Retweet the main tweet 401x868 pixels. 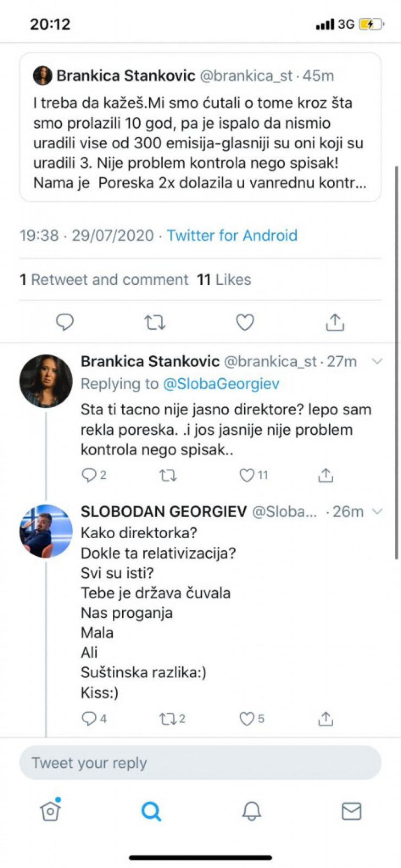(x=155, y=322)
